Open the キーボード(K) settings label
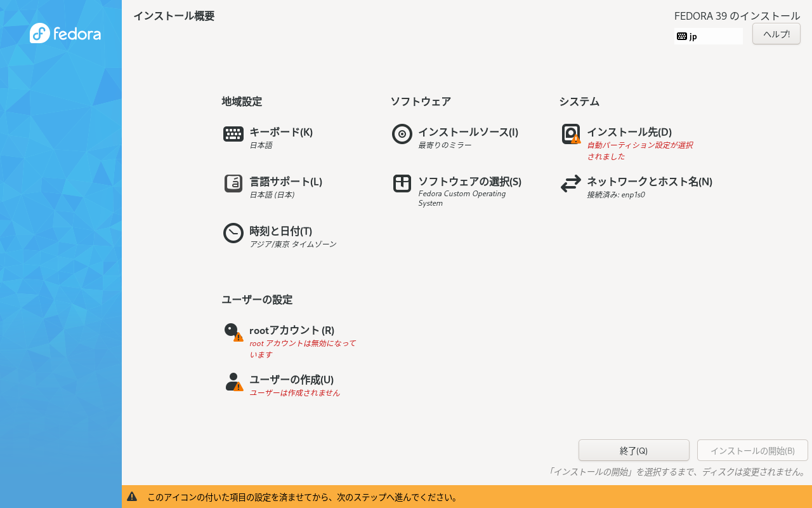Image resolution: width=812 pixels, height=508 pixels. [x=281, y=132]
